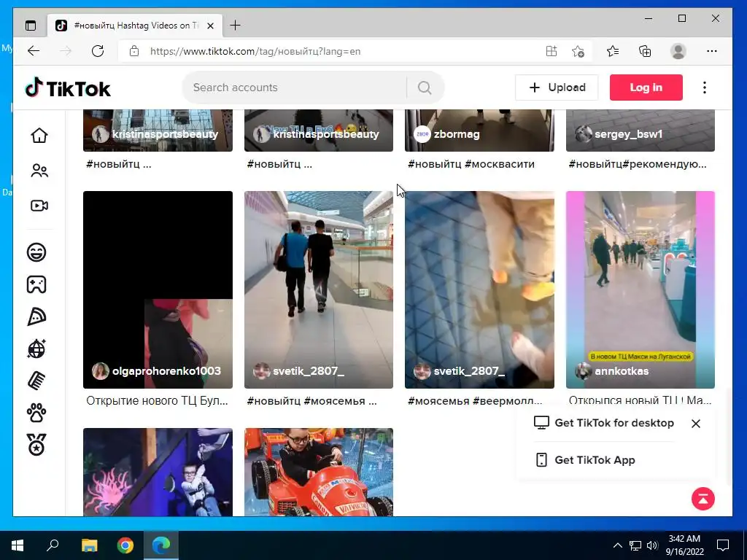The image size is (747, 560).
Task: Open svetik_2807_ video of two men walking
Action: (x=319, y=289)
